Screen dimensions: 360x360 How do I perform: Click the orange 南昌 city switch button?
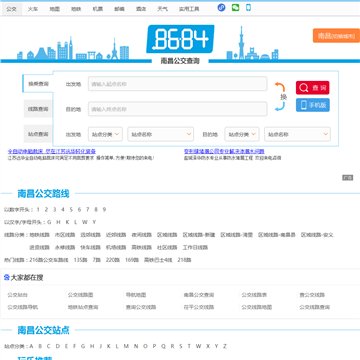tap(336, 36)
